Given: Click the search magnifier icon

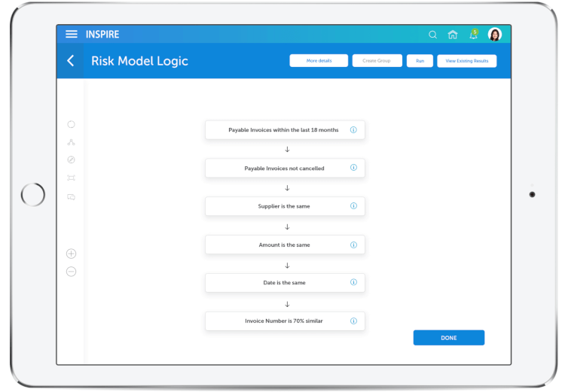Looking at the screenshot, I should 432,35.
